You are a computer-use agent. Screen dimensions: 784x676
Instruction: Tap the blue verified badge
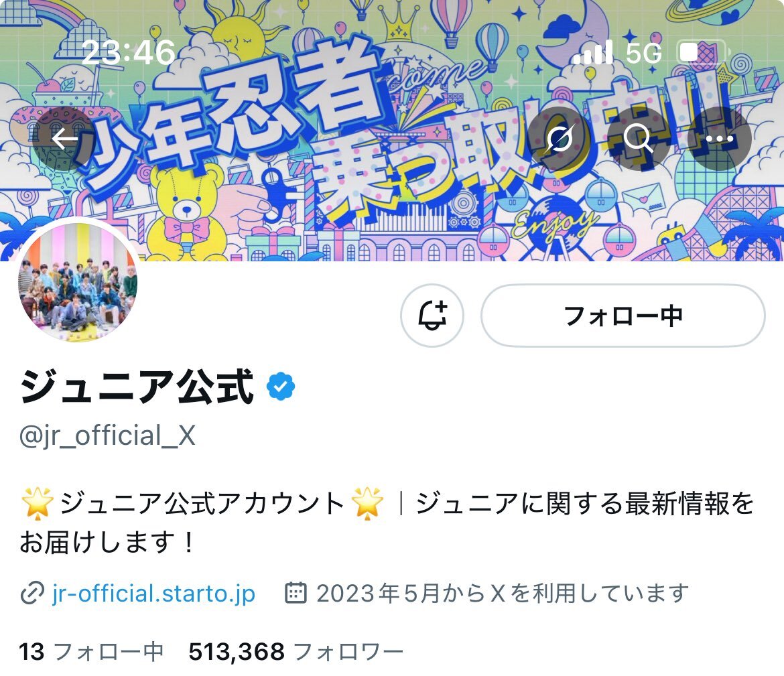pyautogui.click(x=281, y=387)
